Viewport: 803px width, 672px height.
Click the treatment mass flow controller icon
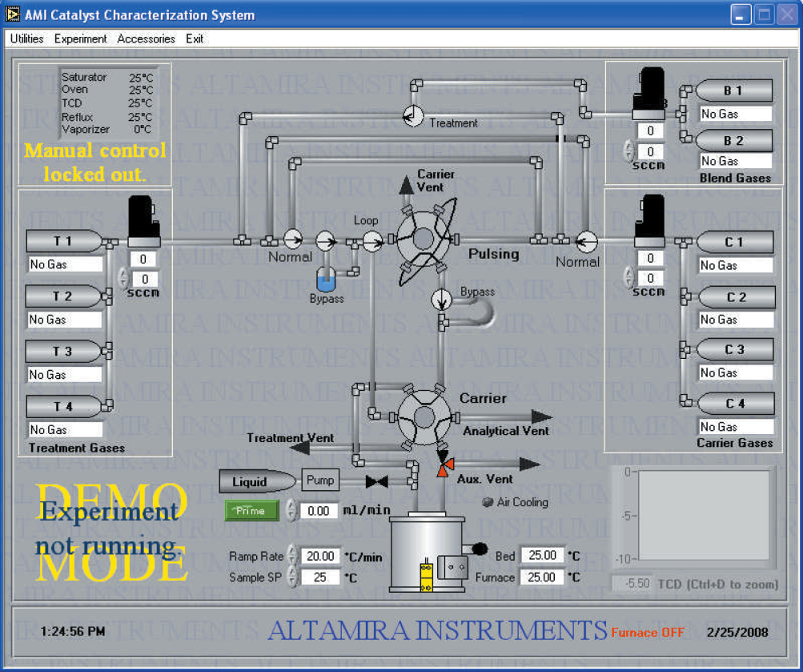143,221
